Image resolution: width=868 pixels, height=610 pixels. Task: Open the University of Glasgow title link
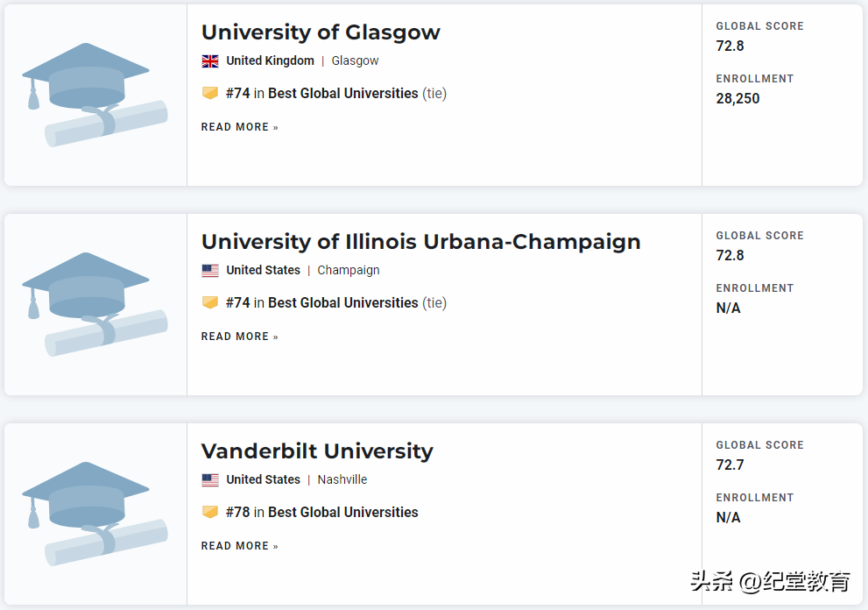(x=321, y=32)
